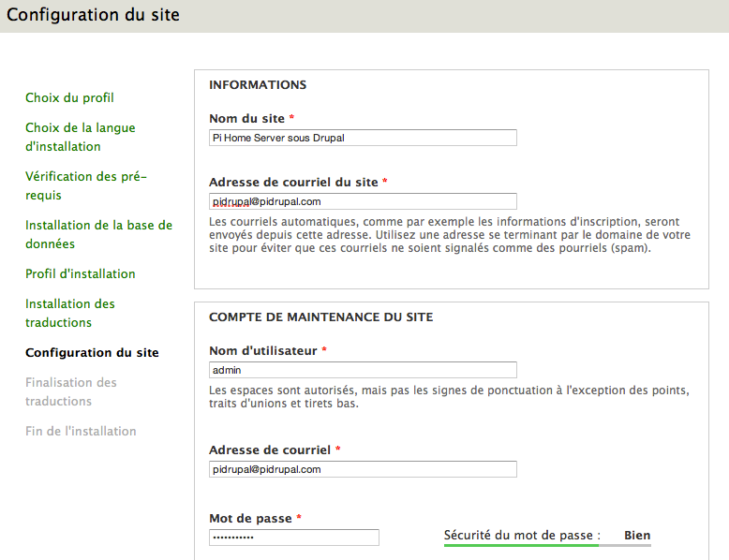Click the INFORMATIONS section heading

click(x=258, y=85)
